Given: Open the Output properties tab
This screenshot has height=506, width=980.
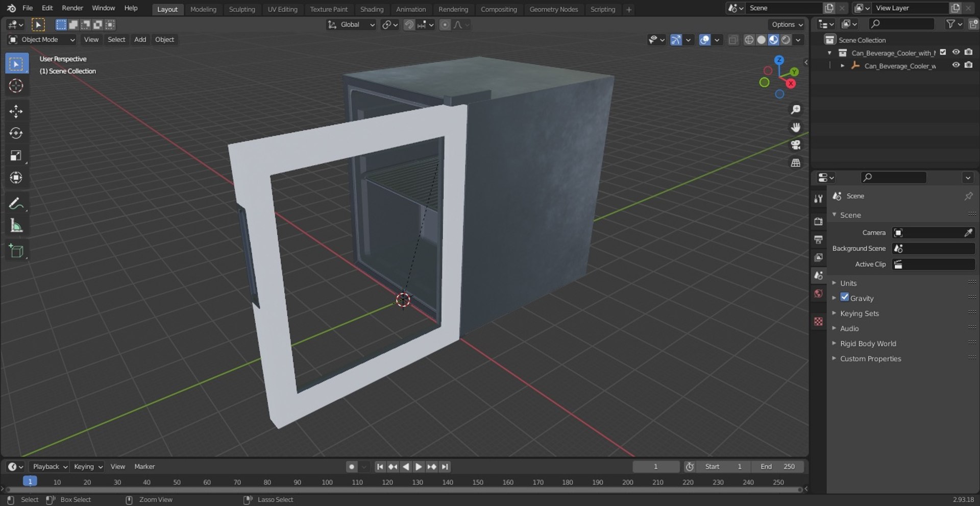Looking at the screenshot, I should (x=819, y=239).
